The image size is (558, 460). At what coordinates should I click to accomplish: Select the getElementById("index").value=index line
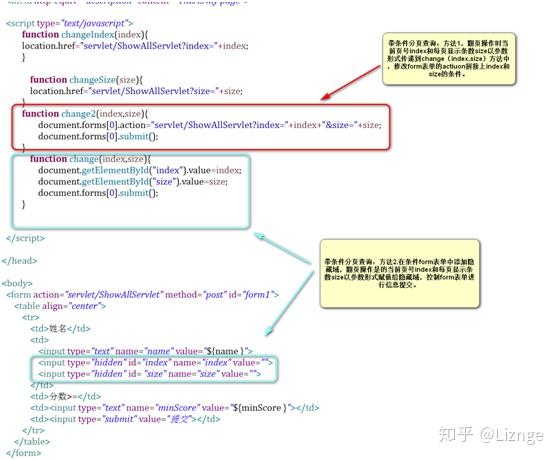pyautogui.click(x=140, y=170)
